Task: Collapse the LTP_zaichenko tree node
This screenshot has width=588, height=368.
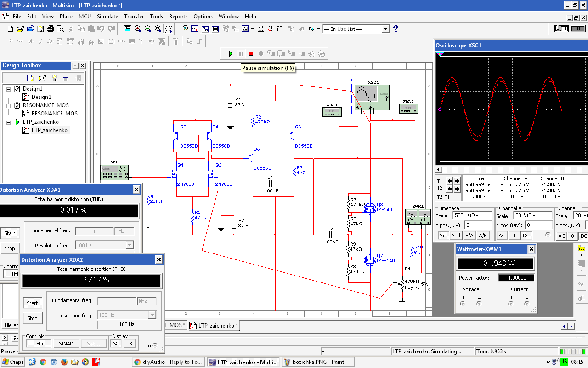Action: (9, 122)
